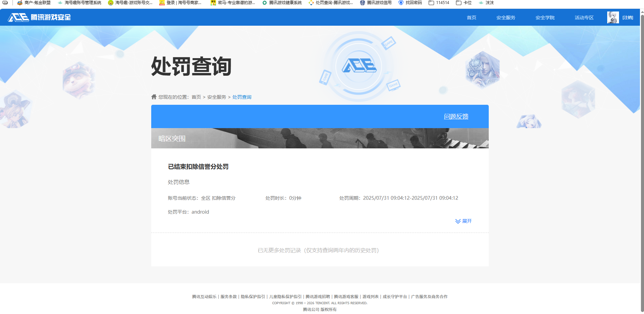The width and height of the screenshot is (644, 314).
Task: Open the 问题反馈 feedback link
Action: (x=456, y=117)
